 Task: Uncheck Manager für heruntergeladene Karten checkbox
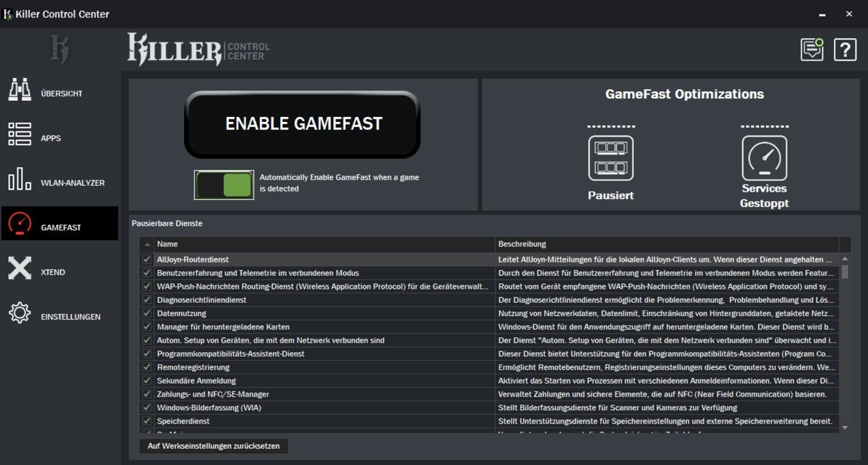(147, 326)
